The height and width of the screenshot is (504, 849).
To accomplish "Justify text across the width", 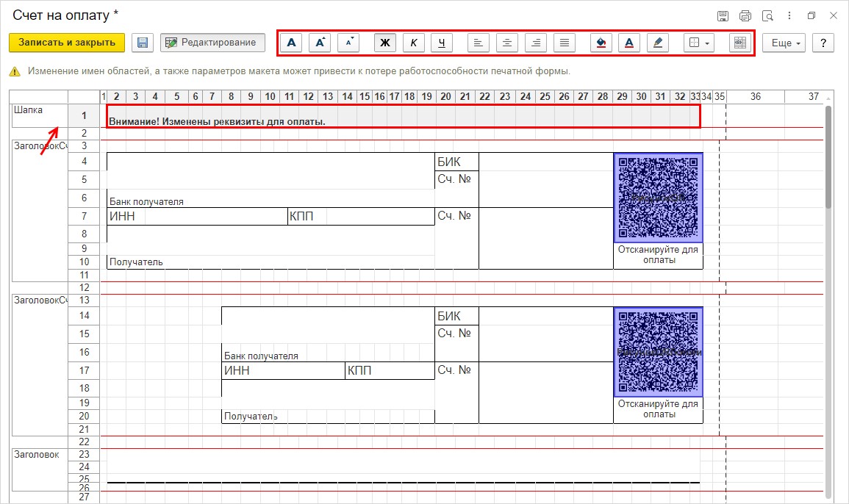I will click(x=565, y=43).
